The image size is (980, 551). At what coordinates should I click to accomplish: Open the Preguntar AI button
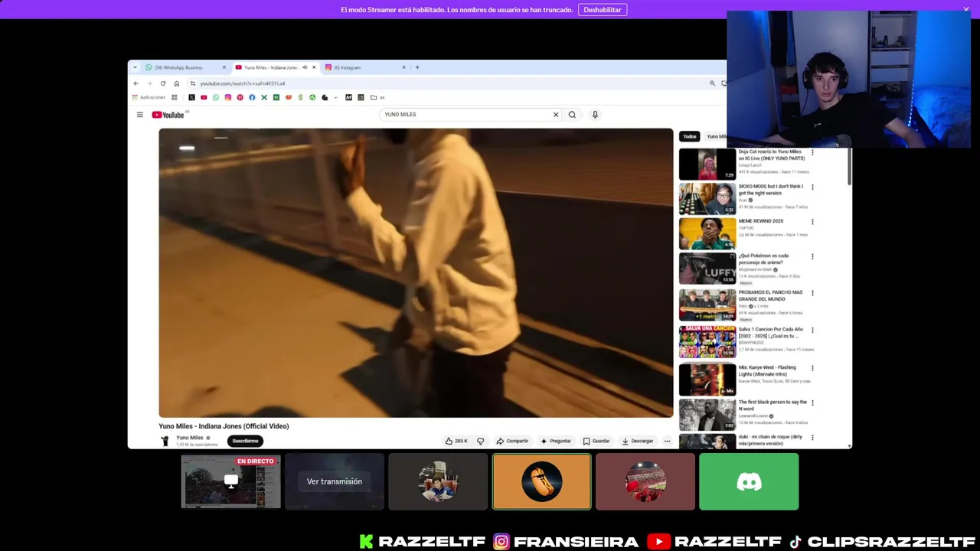[x=556, y=441]
